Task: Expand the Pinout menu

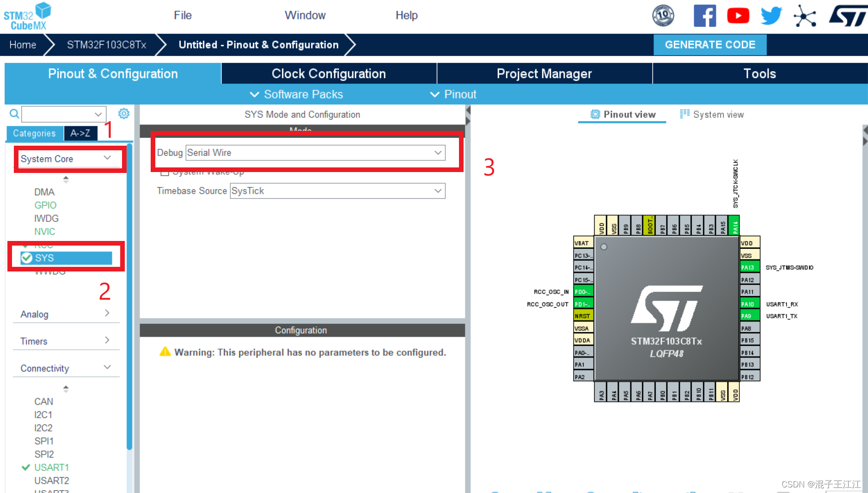Action: pos(453,94)
